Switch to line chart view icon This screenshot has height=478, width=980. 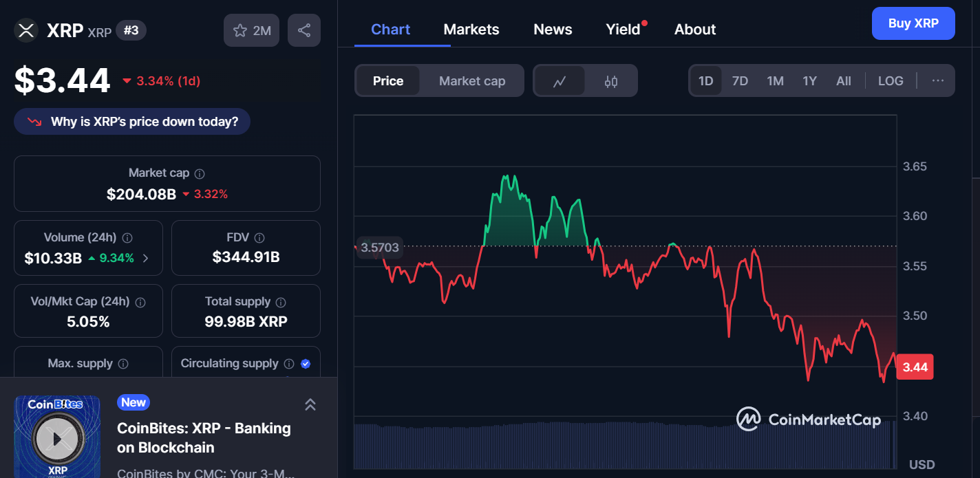pos(560,81)
